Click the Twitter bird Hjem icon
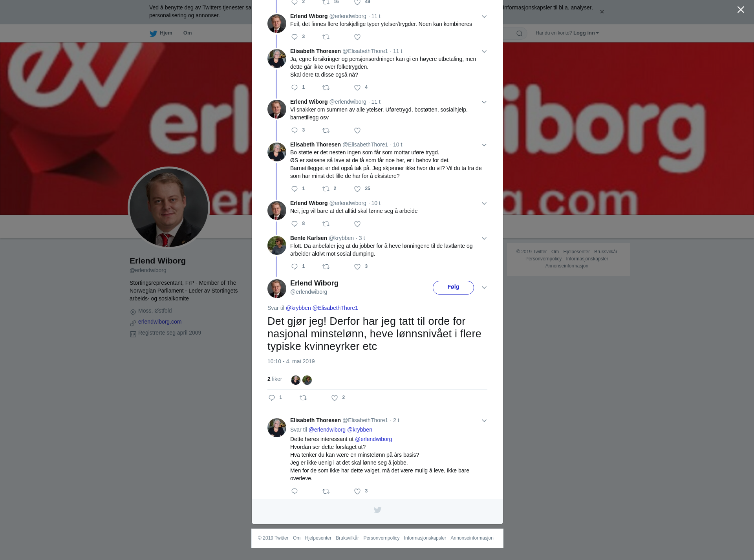754x560 pixels. pyautogui.click(x=153, y=33)
